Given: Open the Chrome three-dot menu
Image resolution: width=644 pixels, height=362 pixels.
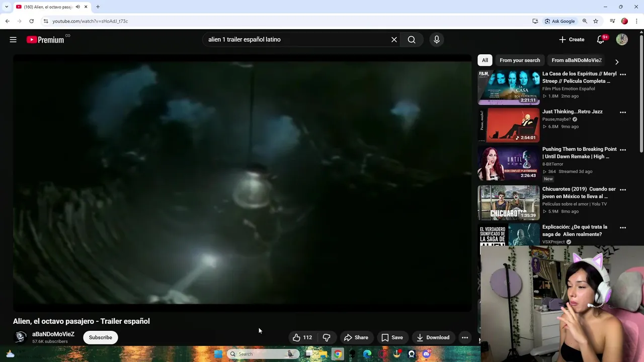Looking at the screenshot, I should point(636,21).
